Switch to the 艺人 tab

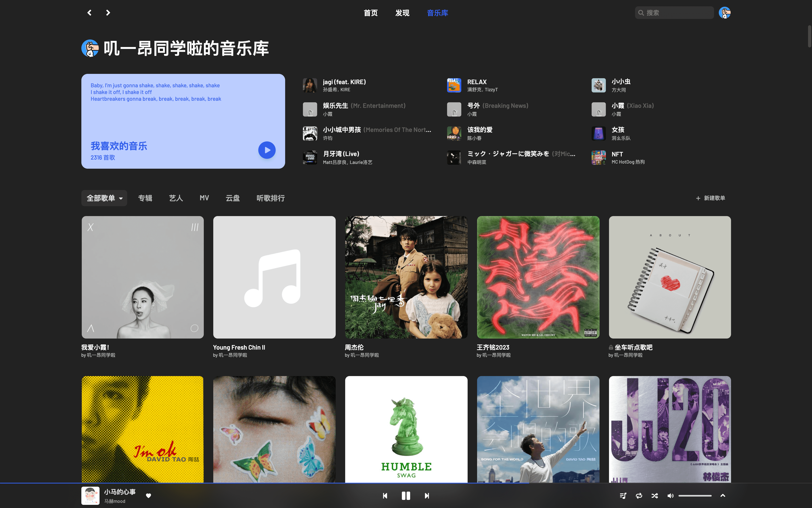[176, 198]
